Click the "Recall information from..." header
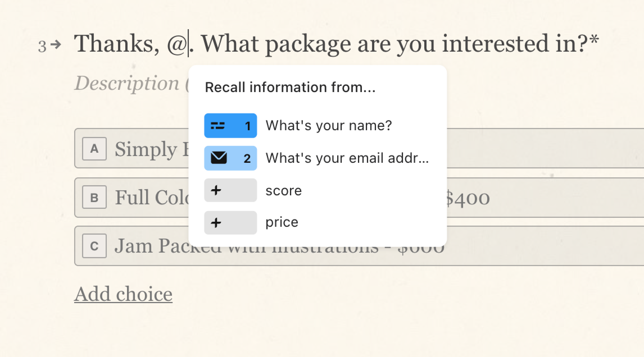This screenshot has height=357, width=644. point(290,87)
